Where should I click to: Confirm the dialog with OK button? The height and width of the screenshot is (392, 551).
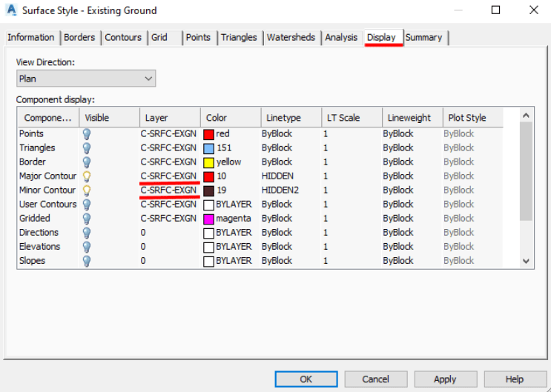(x=306, y=379)
